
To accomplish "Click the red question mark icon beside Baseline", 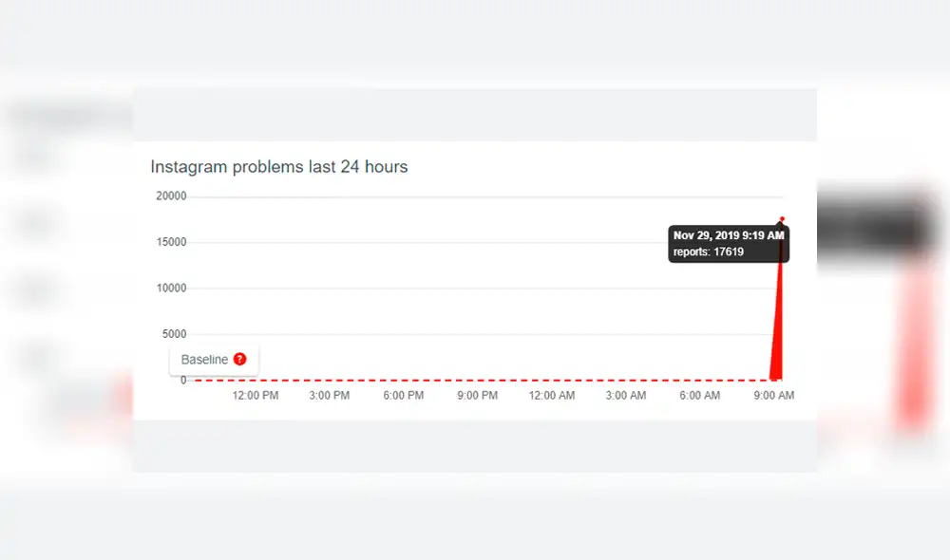I will pyautogui.click(x=239, y=360).
